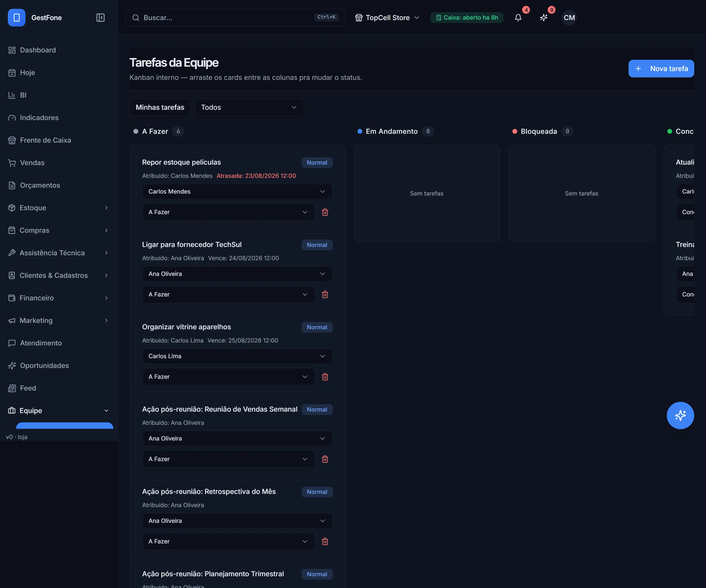
Task: Collapse the Equipe submenu chevron
Action: 106,411
